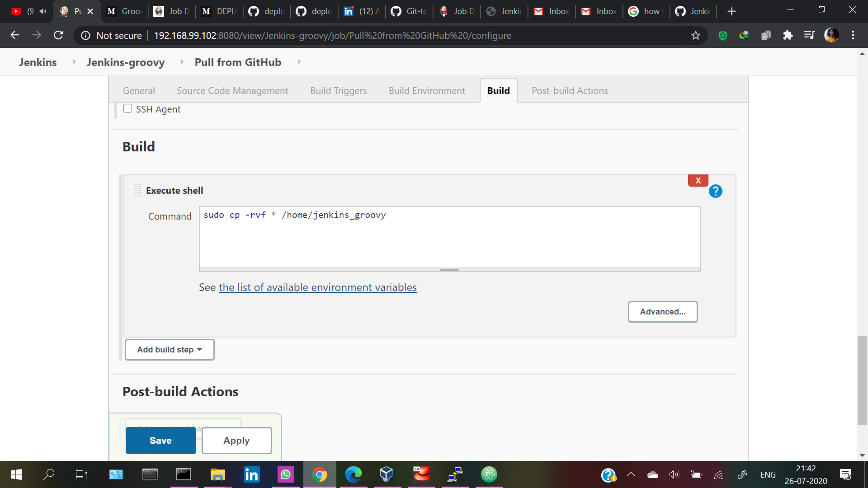Go to the Source Code Management tab
Screen dimensions: 868x488
(232, 90)
